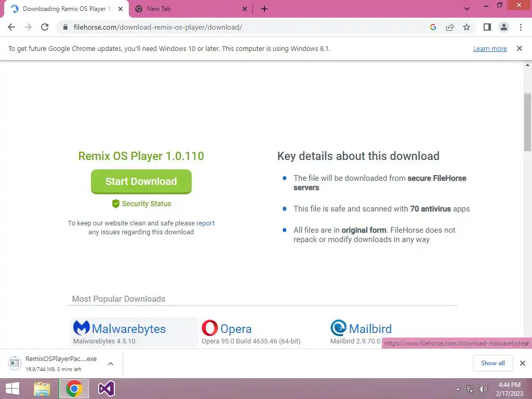Open the Windows Start menu

point(12,389)
